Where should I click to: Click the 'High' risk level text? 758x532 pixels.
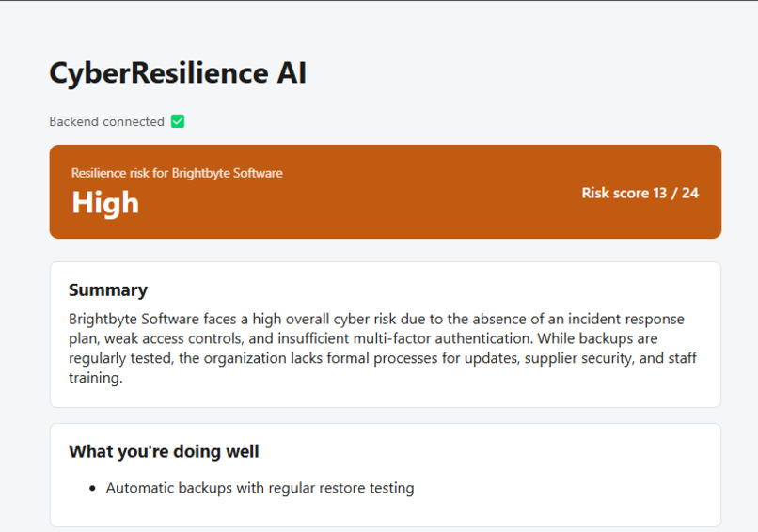105,202
